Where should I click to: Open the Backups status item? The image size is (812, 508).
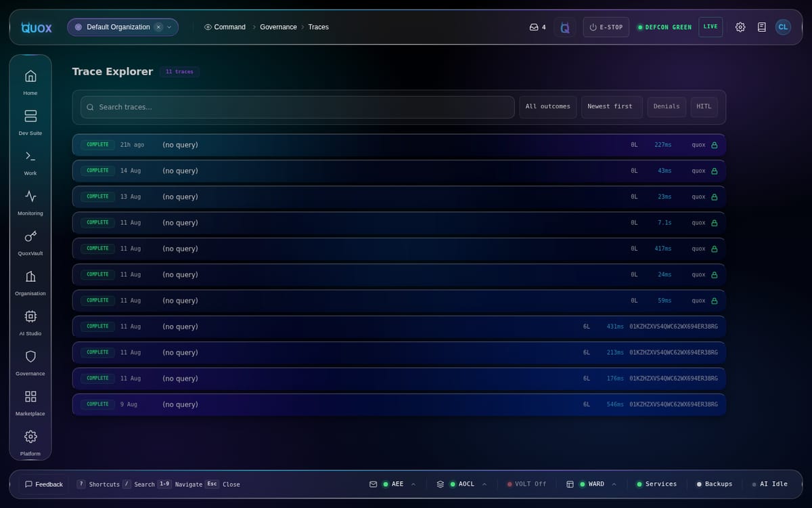coord(714,484)
